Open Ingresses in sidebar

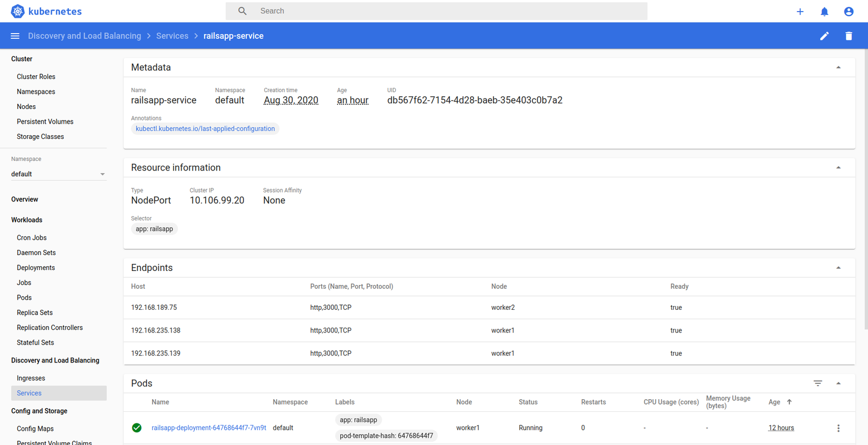[31, 378]
